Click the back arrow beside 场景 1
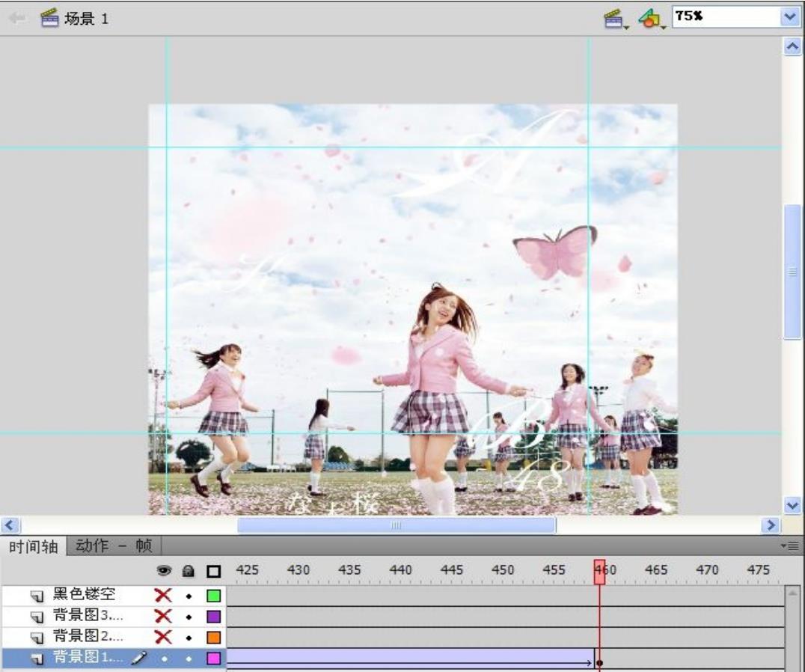 click(x=19, y=18)
